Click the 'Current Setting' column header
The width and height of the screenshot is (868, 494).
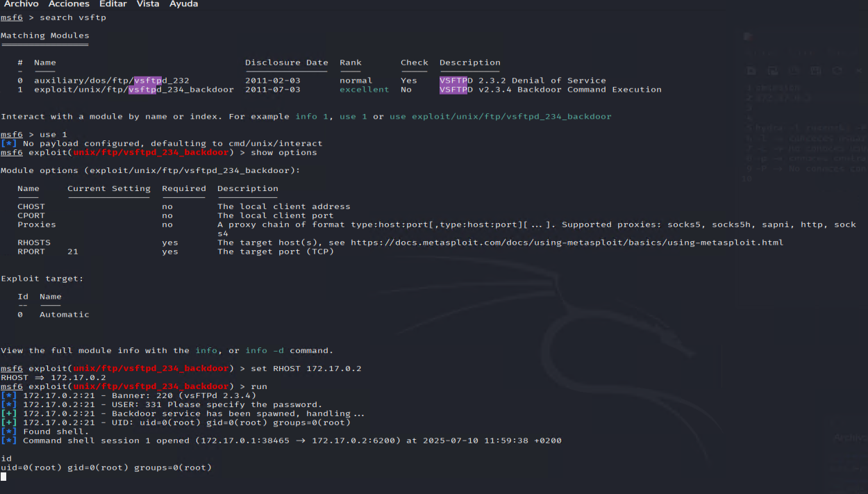point(109,188)
